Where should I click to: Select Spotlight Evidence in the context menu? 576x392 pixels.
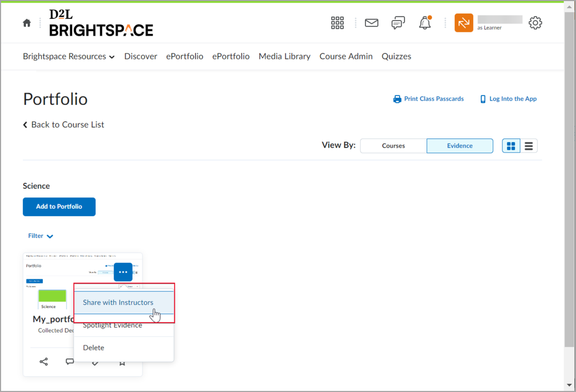point(112,325)
